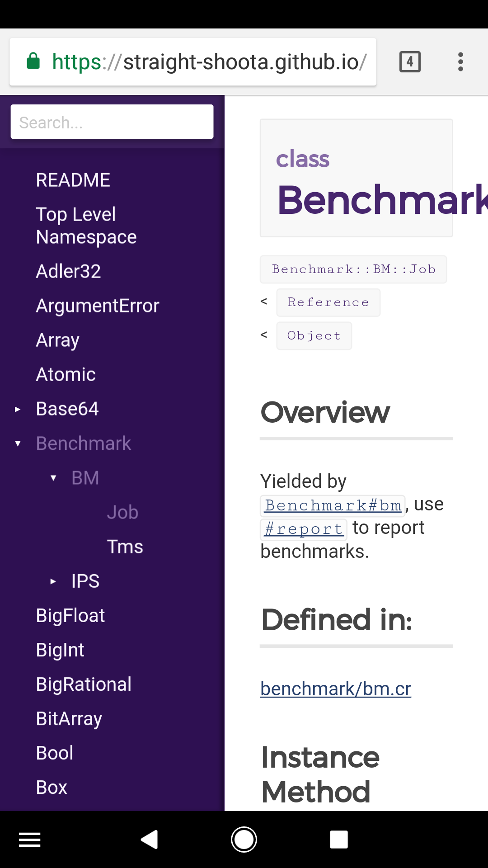Open the Atomic type page

[x=66, y=374]
